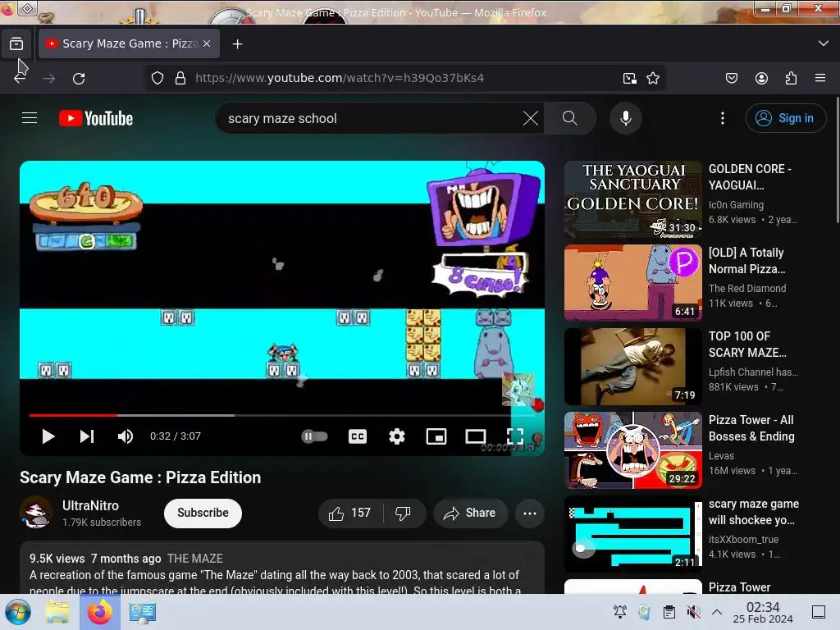Click the Firefox icon in the taskbar
Image resolution: width=840 pixels, height=630 pixels.
(x=100, y=612)
